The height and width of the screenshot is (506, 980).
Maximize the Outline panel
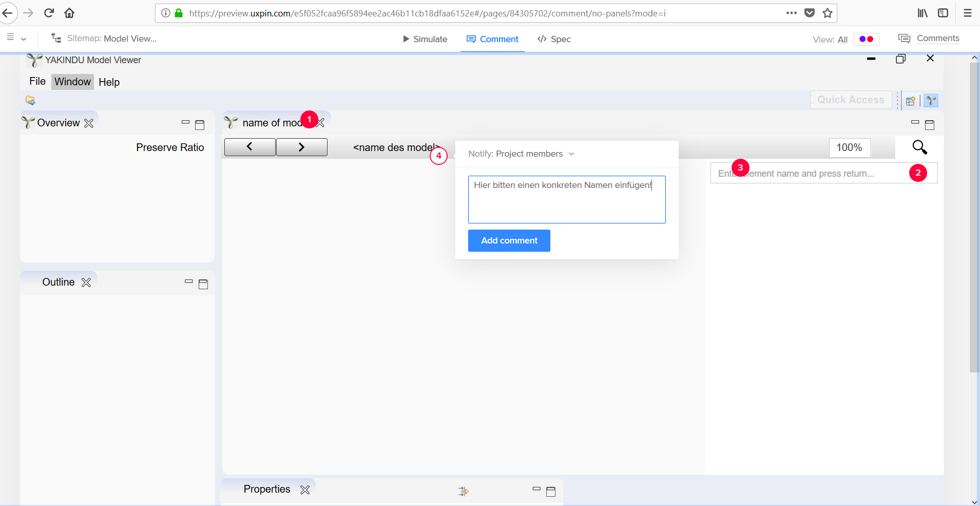point(203,284)
